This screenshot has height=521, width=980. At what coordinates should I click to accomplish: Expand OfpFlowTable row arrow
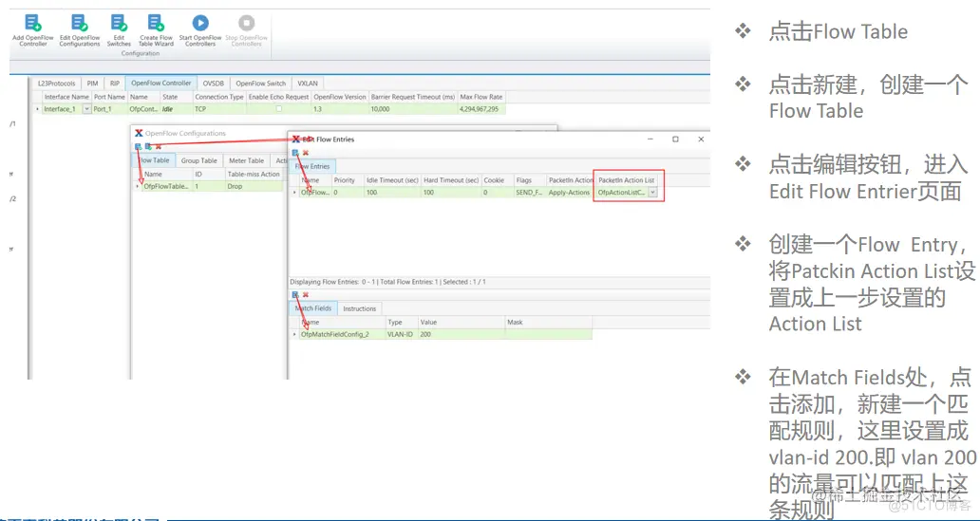click(138, 186)
